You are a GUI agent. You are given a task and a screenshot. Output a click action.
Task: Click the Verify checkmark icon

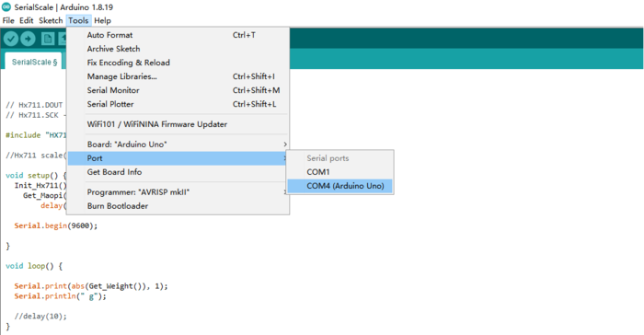[x=11, y=39]
